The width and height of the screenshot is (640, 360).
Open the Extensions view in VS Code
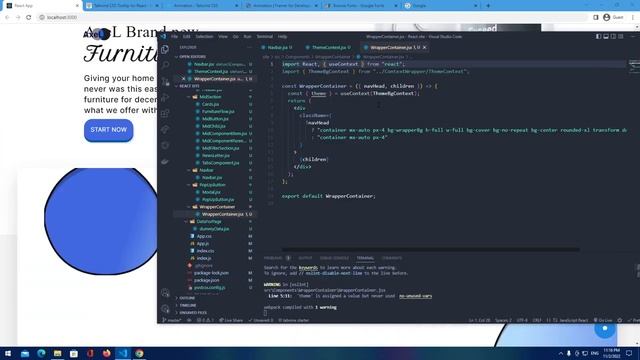[x=165, y=113]
